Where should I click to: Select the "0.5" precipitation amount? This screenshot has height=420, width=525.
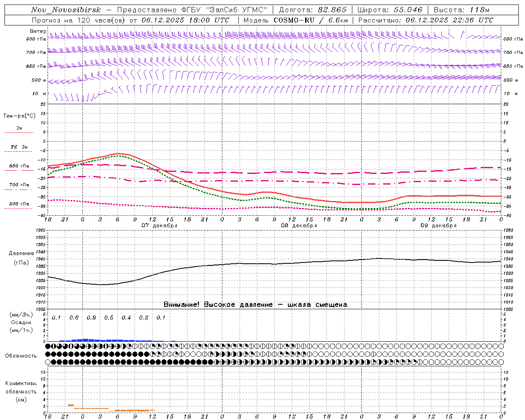[109, 318]
